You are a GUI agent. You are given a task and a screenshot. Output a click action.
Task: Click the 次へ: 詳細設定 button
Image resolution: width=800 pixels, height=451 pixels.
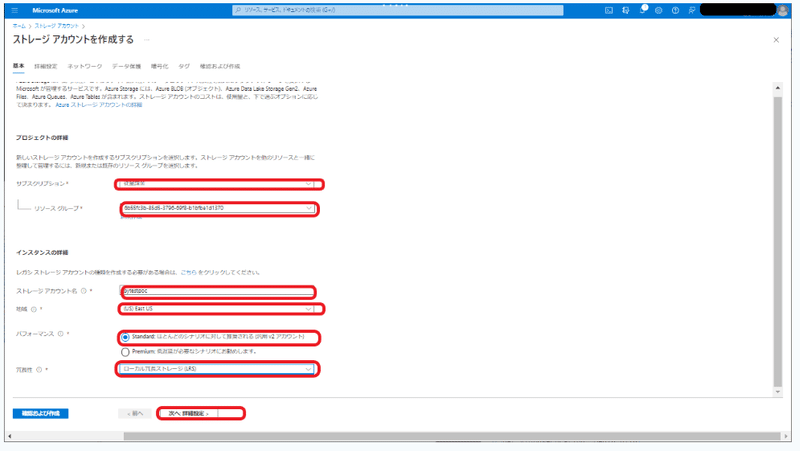pyautogui.click(x=188, y=413)
